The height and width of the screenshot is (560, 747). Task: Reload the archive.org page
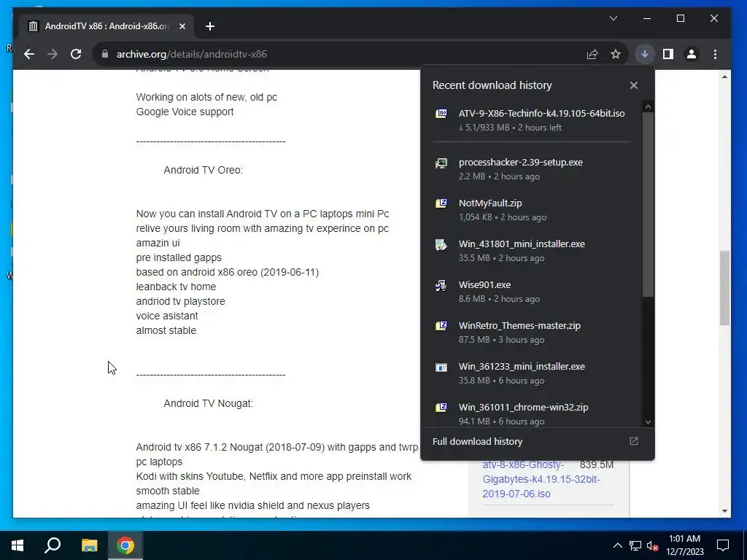pos(76,54)
